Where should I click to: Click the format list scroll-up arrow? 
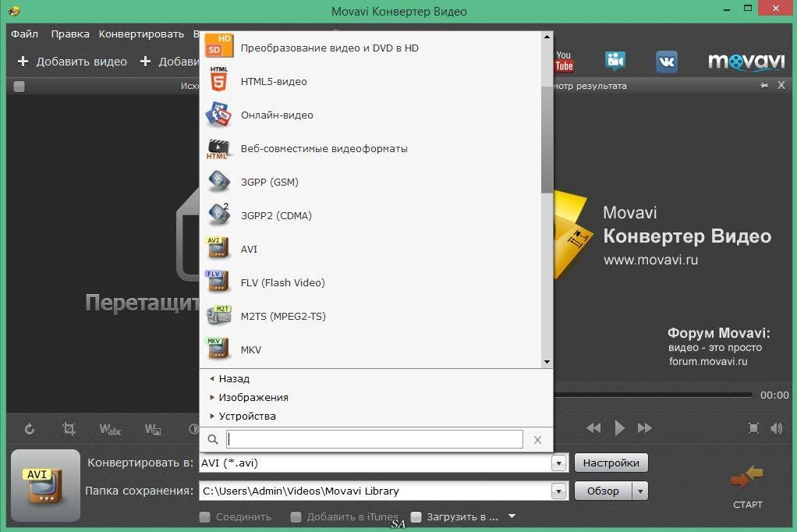coord(547,37)
